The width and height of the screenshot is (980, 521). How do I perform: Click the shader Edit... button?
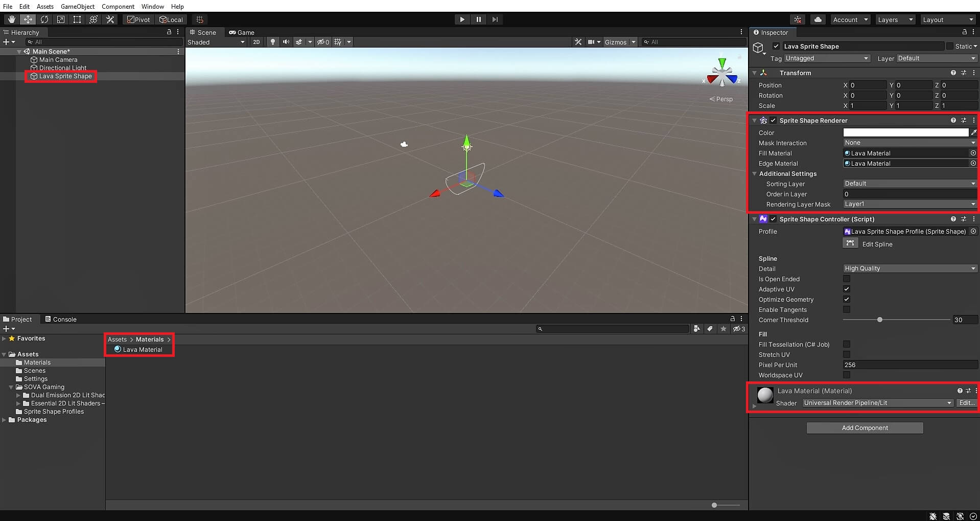pos(967,403)
